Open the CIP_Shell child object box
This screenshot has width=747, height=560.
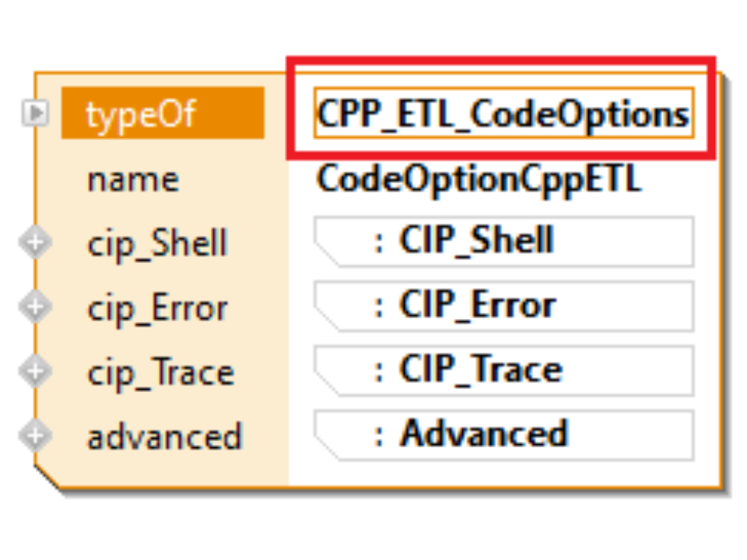(x=503, y=242)
